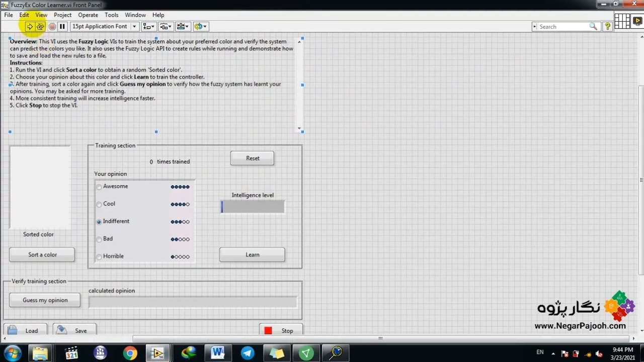Screen dimensions: 644x362
Task: Select the Awesome opinion radio button
Action: 99,187
